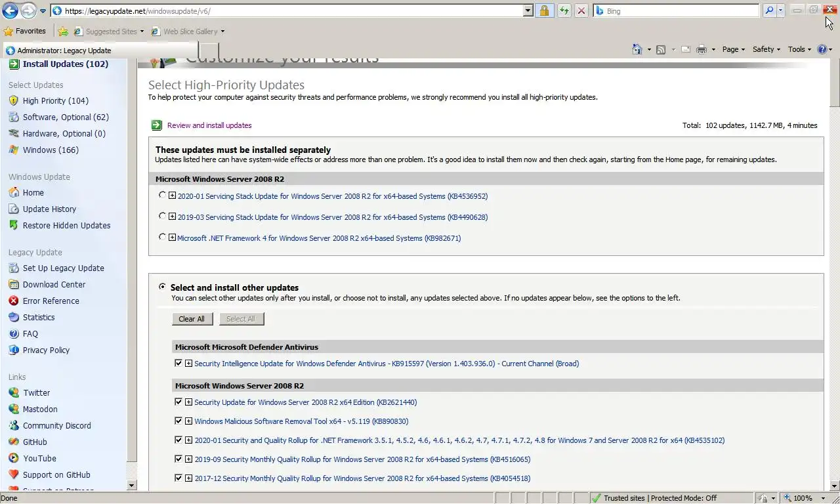Uncheck Security Update KB2621440 checkbox
Viewport: 840px width, 504px height.
(178, 402)
